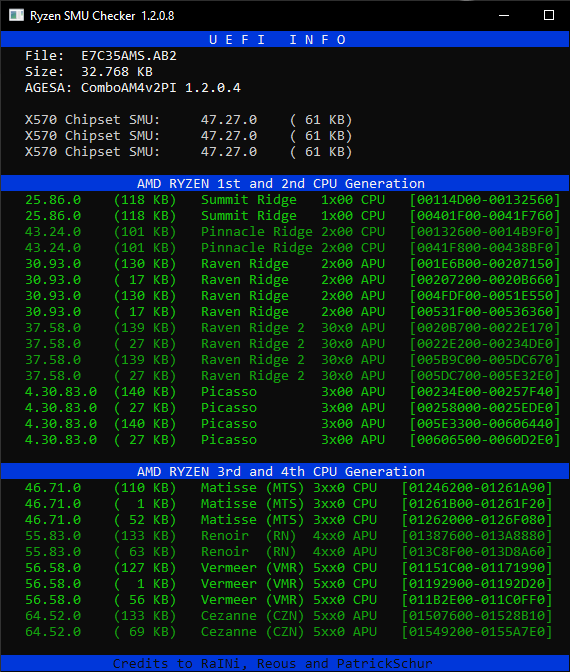Screen dimensions: 570x672
Task: Select address range [005B9C00-005DC670]
Action: 485,360
